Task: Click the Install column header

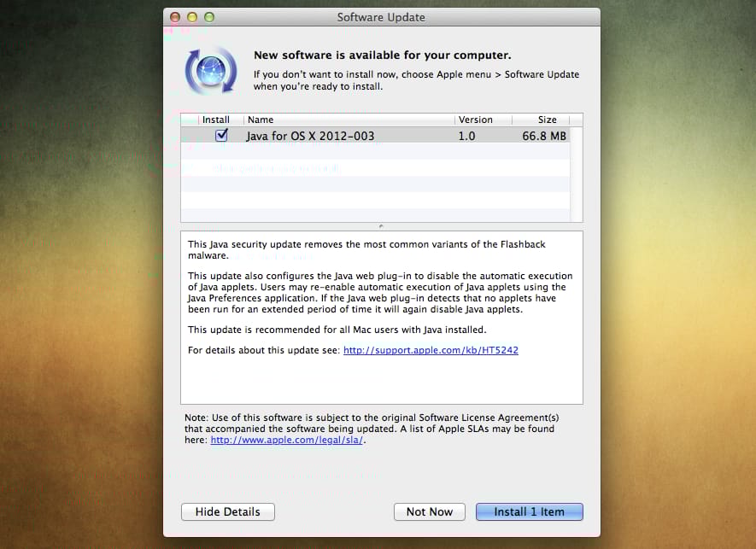Action: tap(221, 120)
